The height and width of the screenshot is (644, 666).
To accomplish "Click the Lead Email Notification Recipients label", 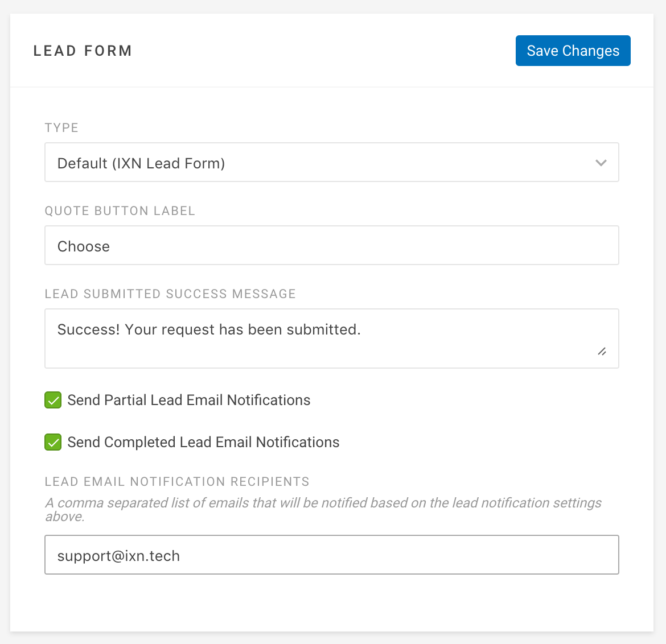I will (177, 481).
